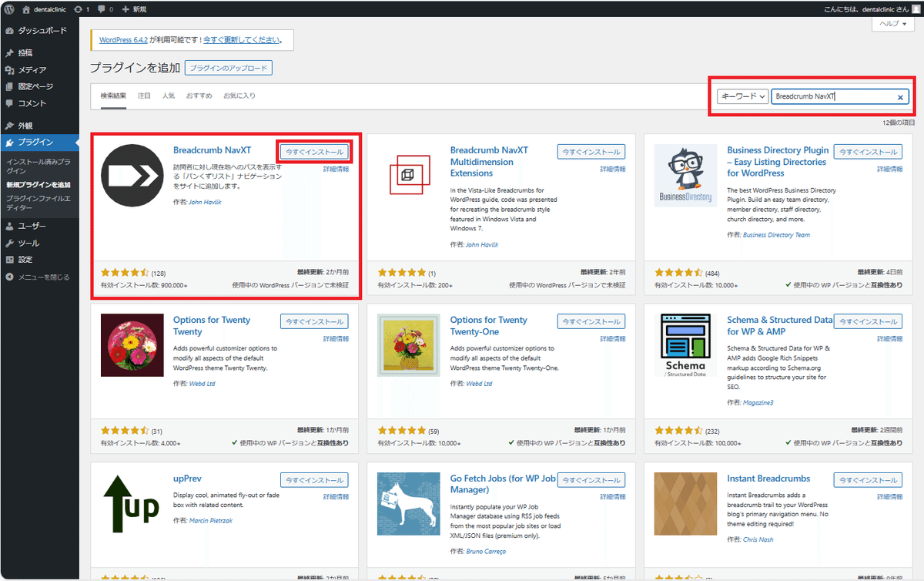
Task: Click Multidimension Extensions cube icon
Action: pyautogui.click(x=410, y=176)
